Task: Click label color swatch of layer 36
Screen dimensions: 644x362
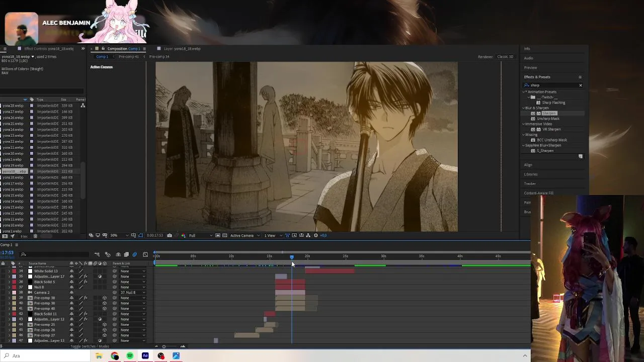Action: pyautogui.click(x=14, y=282)
